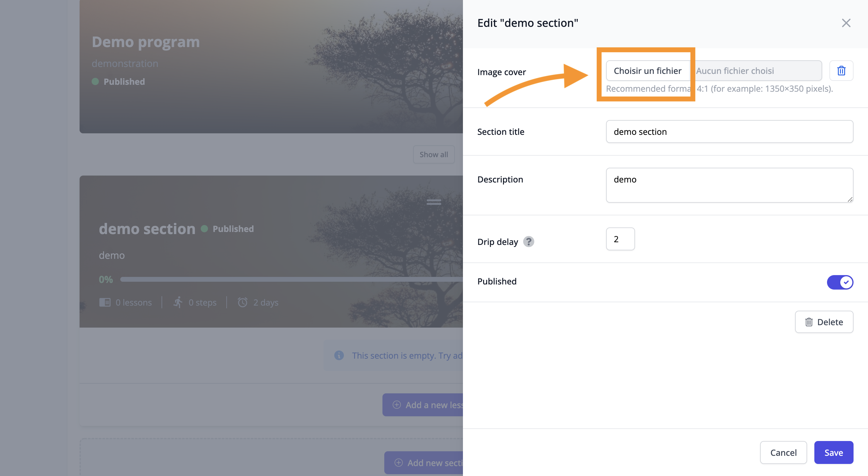
Task: Save the section changes
Action: click(x=834, y=452)
